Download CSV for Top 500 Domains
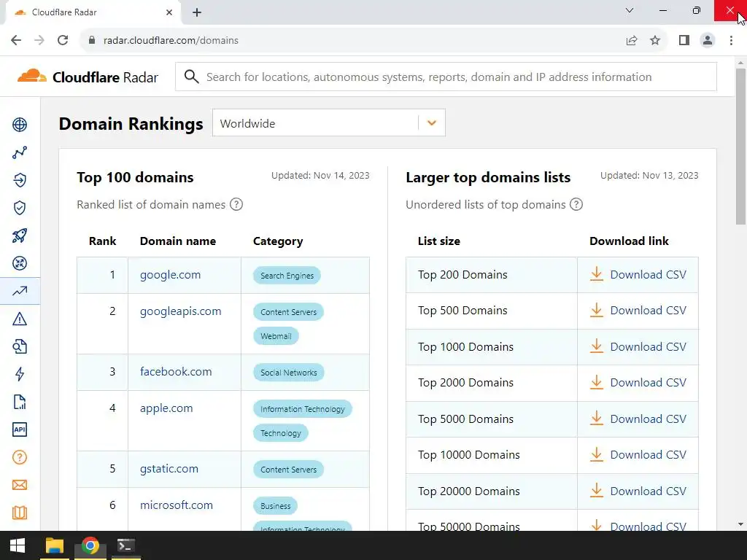 (638, 310)
